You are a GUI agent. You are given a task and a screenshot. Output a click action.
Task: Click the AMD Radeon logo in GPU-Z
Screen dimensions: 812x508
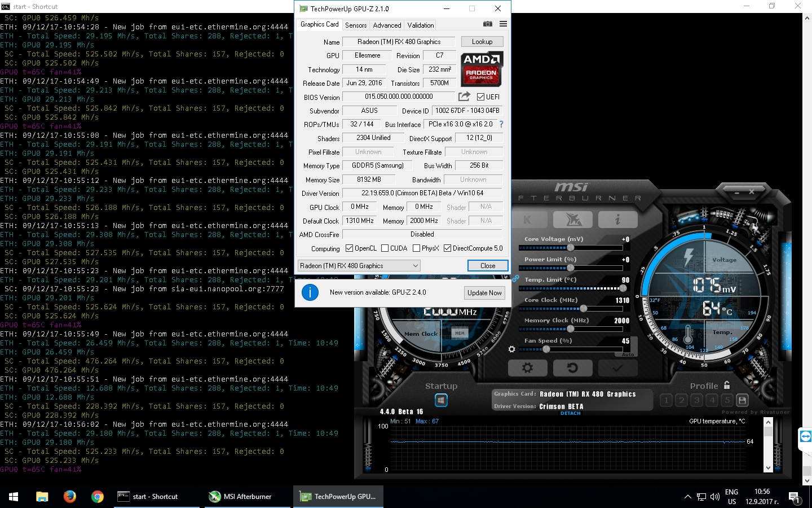[482, 69]
